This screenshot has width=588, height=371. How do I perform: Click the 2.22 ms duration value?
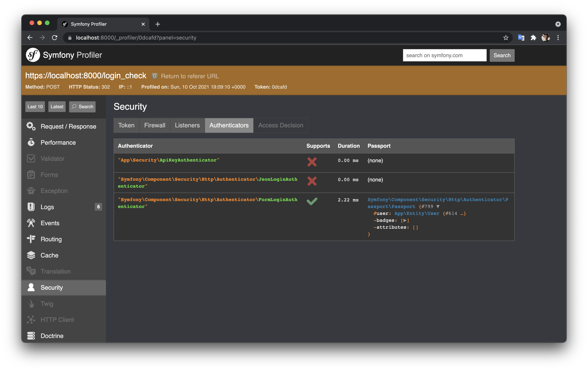pos(348,200)
